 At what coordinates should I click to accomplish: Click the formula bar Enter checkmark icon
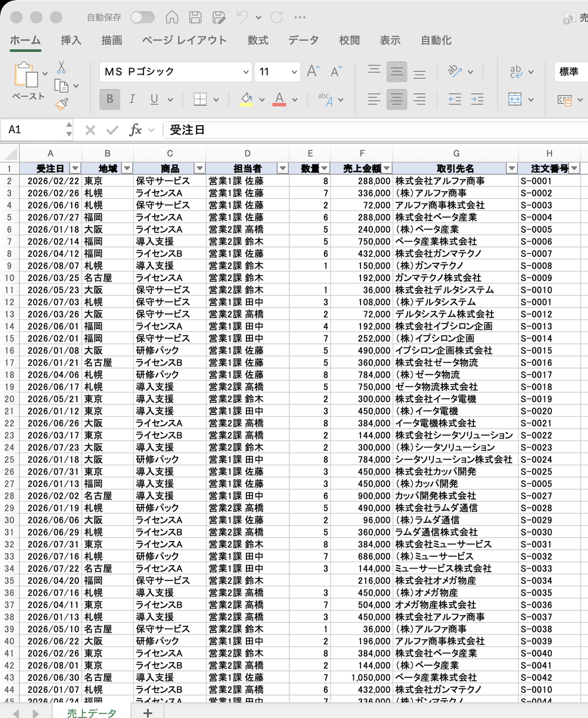(x=112, y=130)
